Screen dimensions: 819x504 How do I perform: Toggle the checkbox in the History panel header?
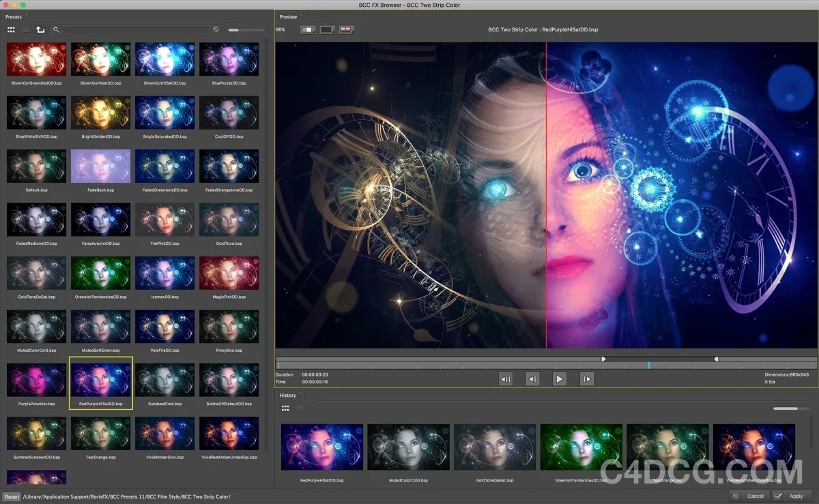click(x=299, y=407)
